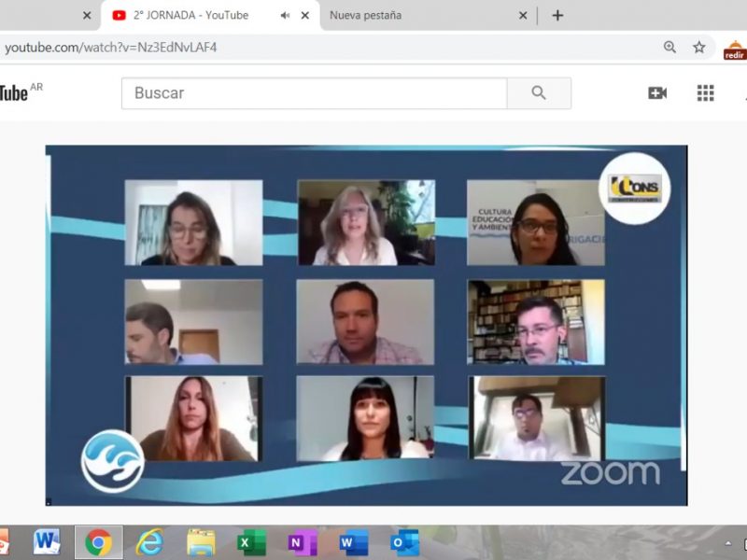747x560 pixels.
Task: Open the YouTube apps grid menu
Action: pos(705,92)
